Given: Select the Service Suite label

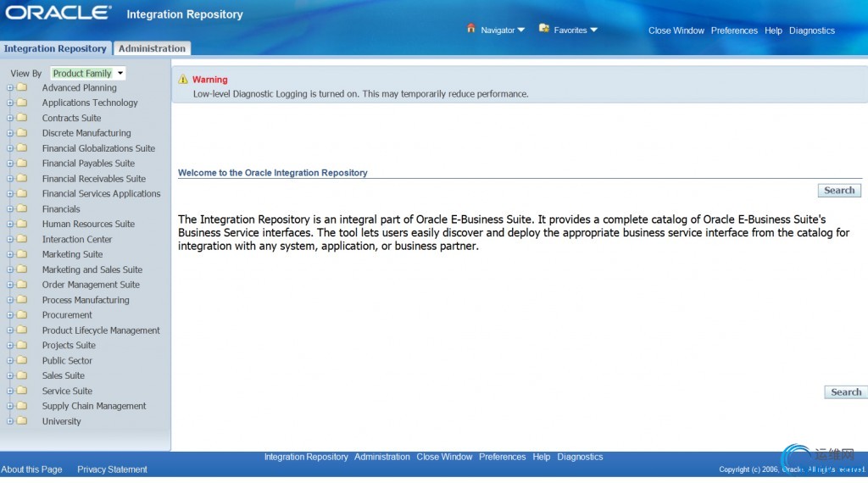Looking at the screenshot, I should pyautogui.click(x=67, y=391).
